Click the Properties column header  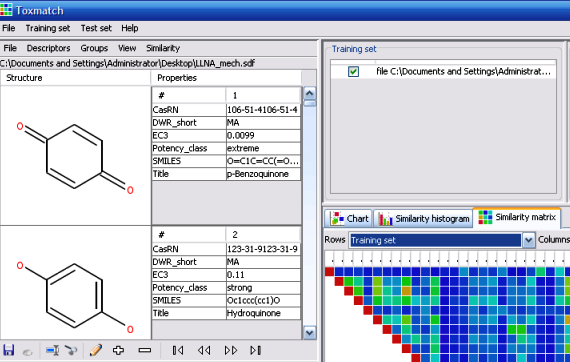pyautogui.click(x=226, y=78)
